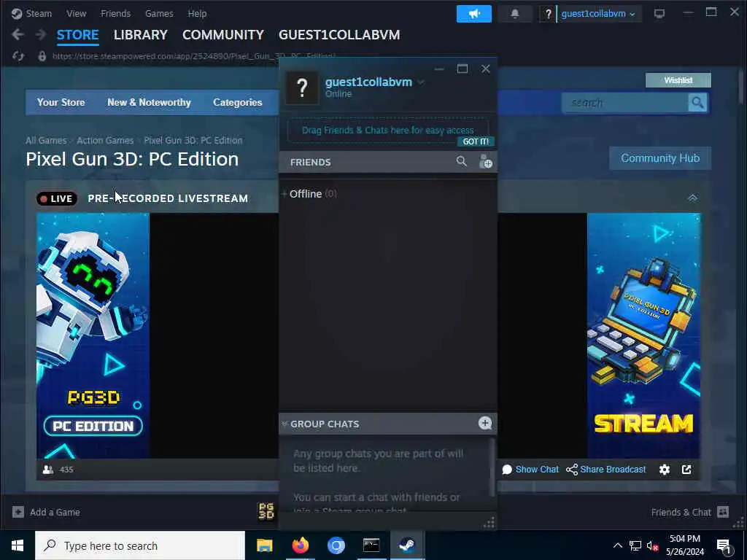Open the Windows Start menu
The image size is (747, 560).
tap(18, 545)
